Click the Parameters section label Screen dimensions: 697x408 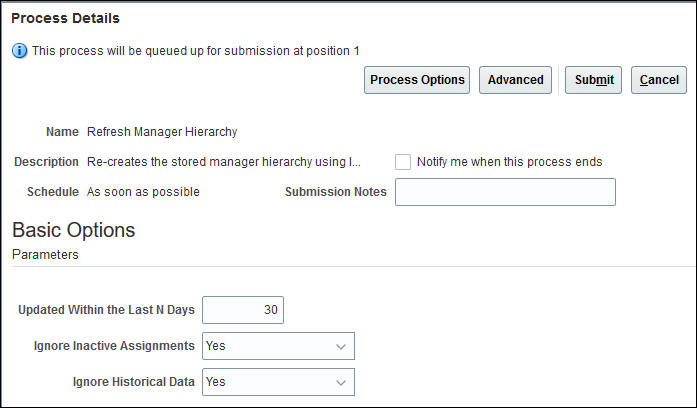pyautogui.click(x=45, y=255)
